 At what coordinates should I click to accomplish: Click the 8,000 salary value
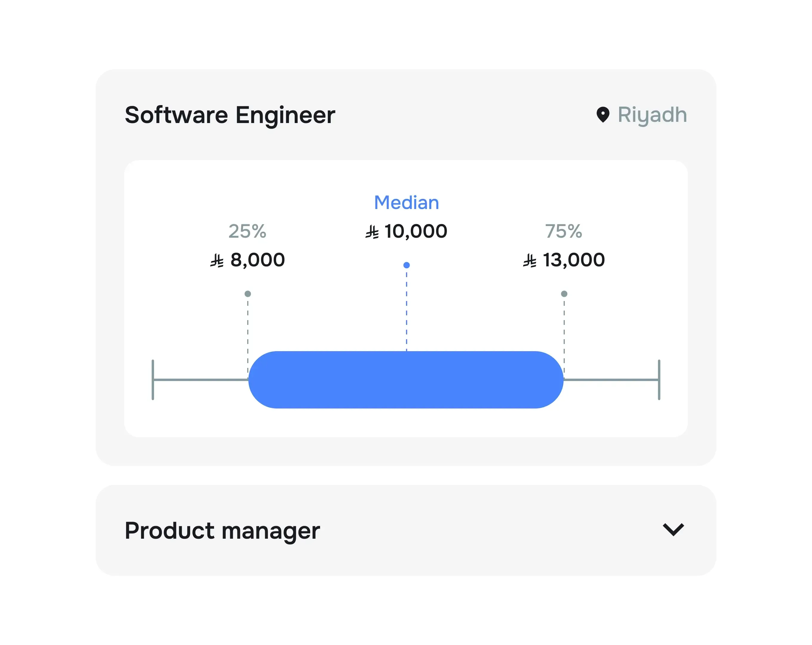pyautogui.click(x=258, y=260)
